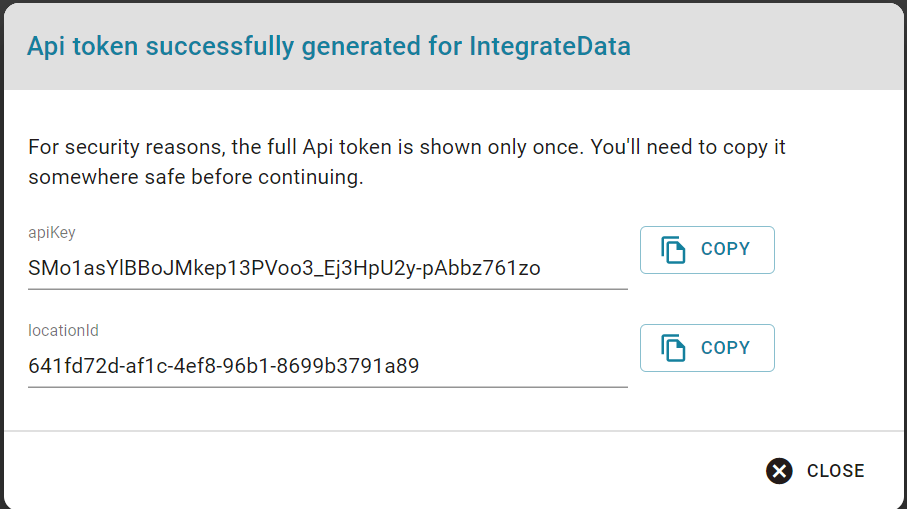Screen dimensions: 907x509
Task: Click 'somewhere safe before continuing' text
Action: click(196, 177)
